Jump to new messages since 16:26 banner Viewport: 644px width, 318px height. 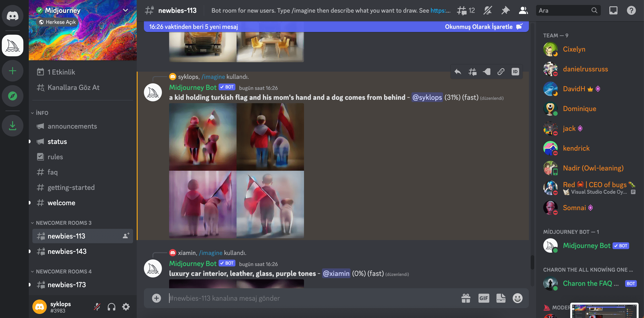click(x=194, y=27)
